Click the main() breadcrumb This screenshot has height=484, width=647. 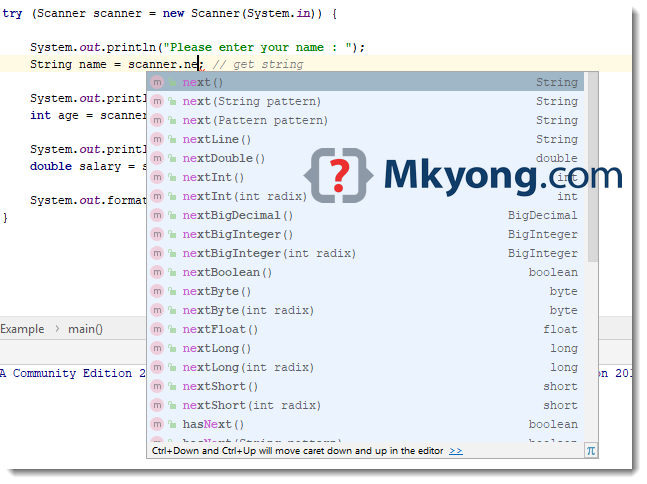tap(85, 329)
